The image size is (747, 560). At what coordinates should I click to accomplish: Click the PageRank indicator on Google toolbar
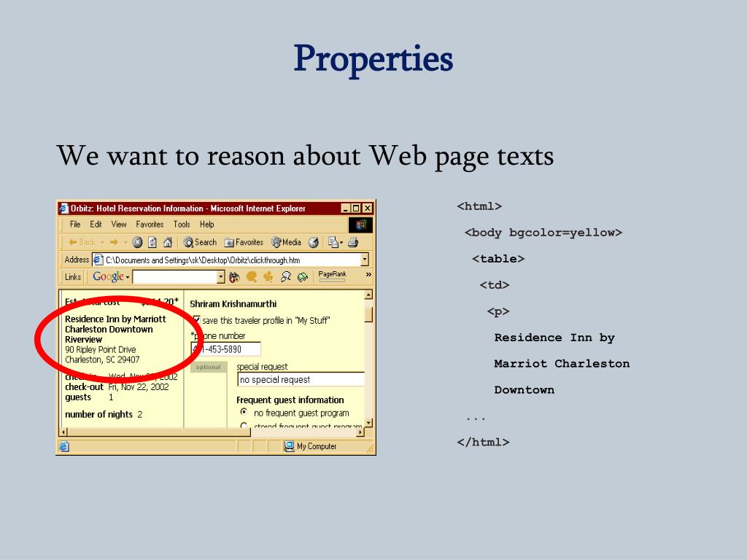(332, 276)
